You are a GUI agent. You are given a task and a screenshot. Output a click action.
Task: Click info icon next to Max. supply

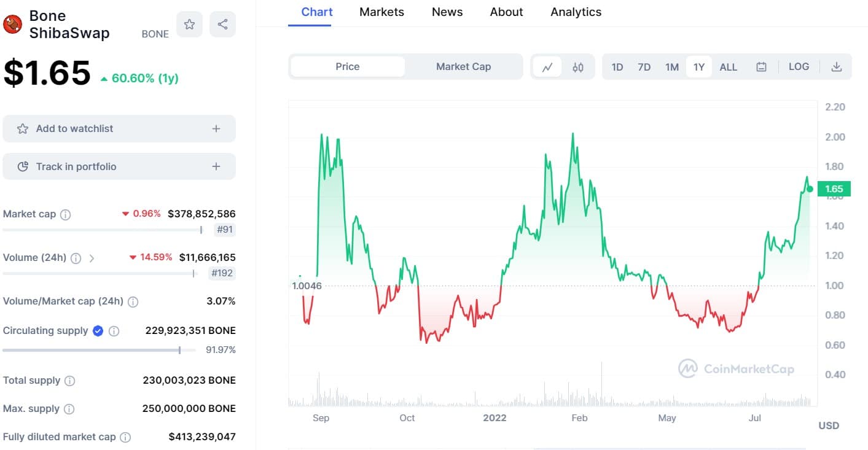pyautogui.click(x=69, y=409)
